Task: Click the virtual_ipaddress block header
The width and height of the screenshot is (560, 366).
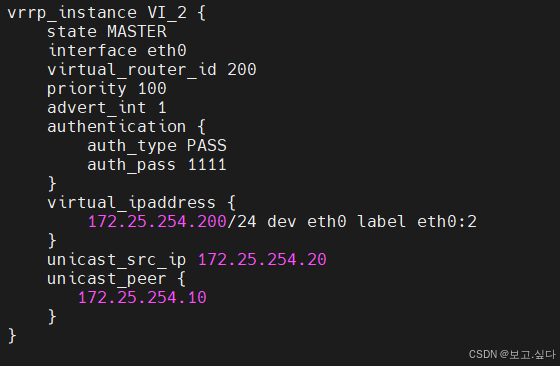Action: (141, 203)
